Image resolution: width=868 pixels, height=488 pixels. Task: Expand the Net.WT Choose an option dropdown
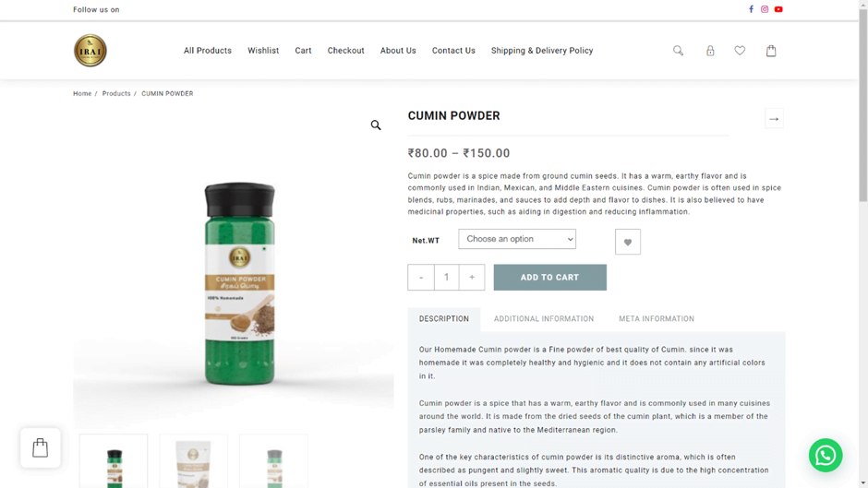517,239
